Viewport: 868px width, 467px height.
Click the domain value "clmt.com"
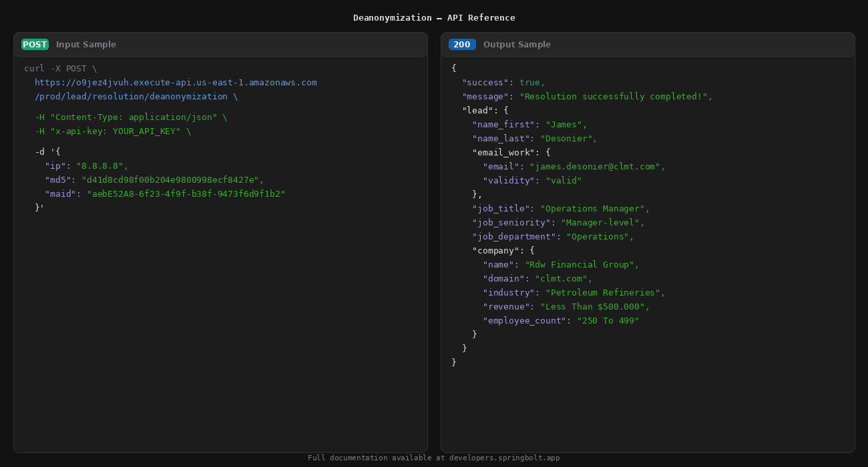pyautogui.click(x=564, y=279)
